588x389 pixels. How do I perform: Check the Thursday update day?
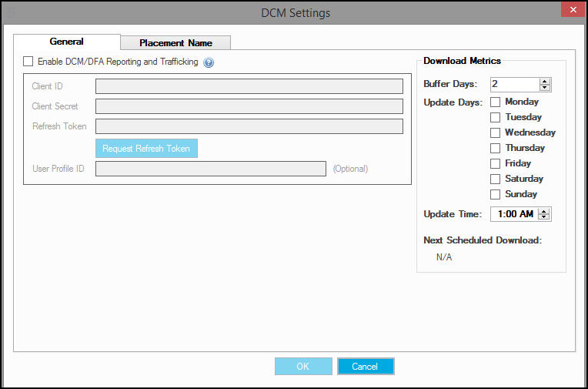[495, 148]
